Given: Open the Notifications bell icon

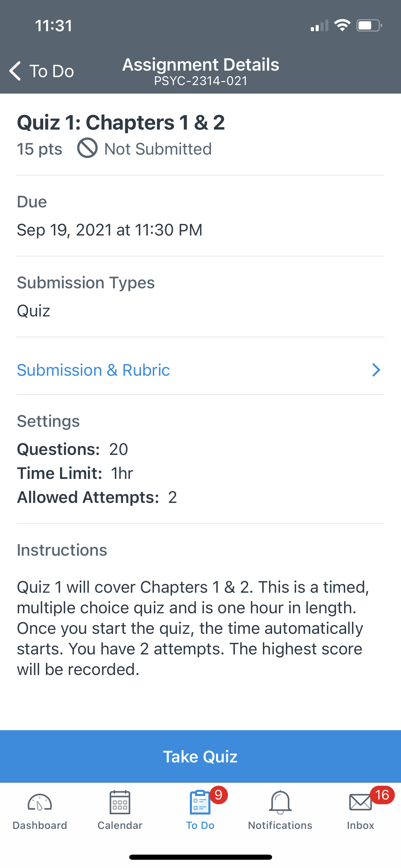Looking at the screenshot, I should click(280, 802).
